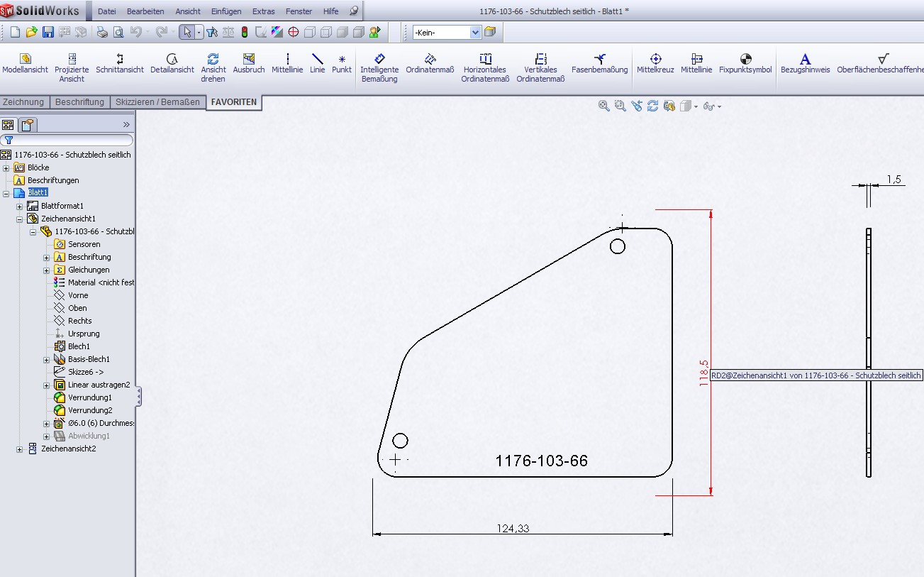Open the PropertyManager panel tab
The height and width of the screenshot is (577, 924).
coord(27,126)
